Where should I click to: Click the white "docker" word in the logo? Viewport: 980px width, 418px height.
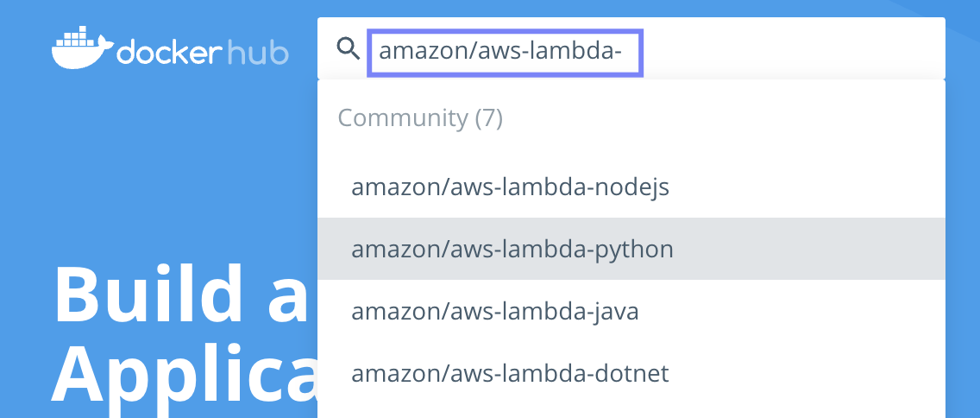(x=169, y=53)
